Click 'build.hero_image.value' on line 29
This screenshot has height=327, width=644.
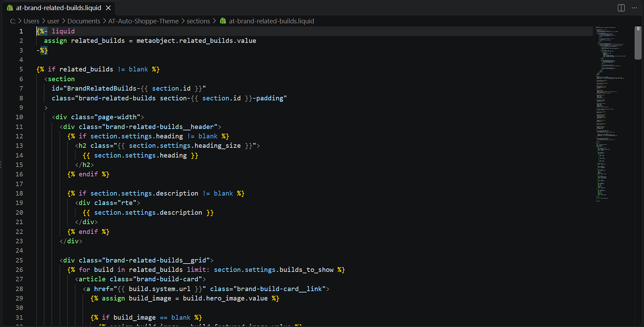tap(225, 298)
